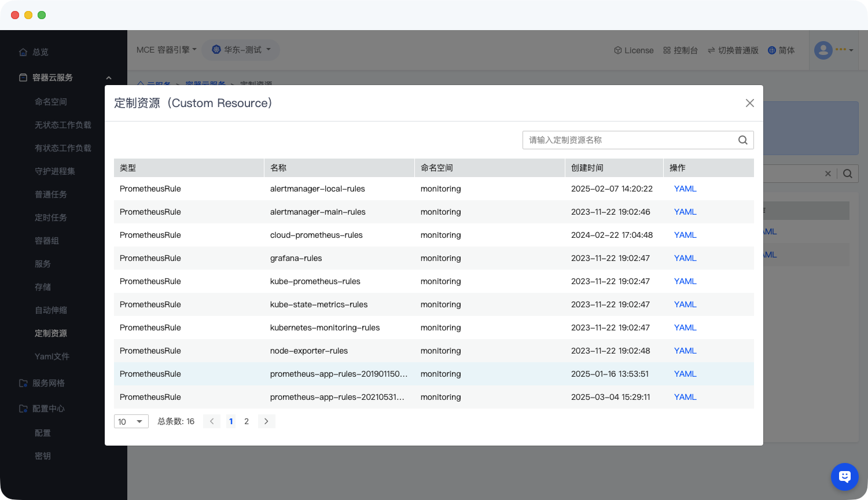
Task: Collapse the 容器云服务 sidebar section
Action: 108,78
